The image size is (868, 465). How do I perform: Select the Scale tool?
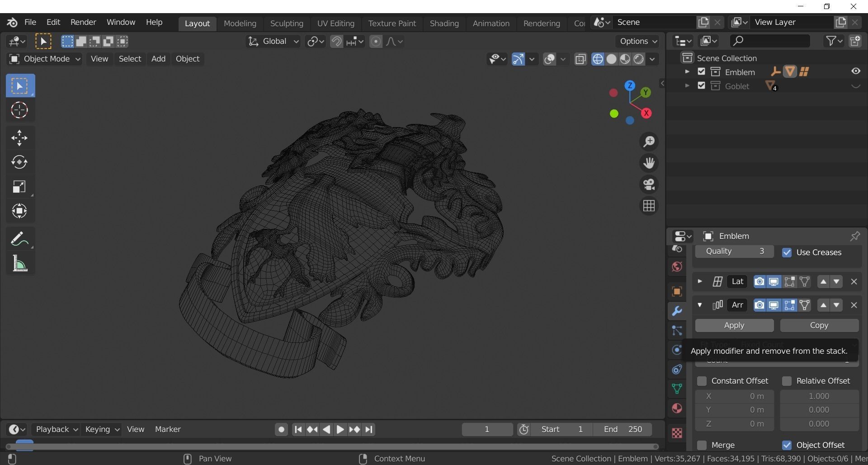tap(19, 187)
